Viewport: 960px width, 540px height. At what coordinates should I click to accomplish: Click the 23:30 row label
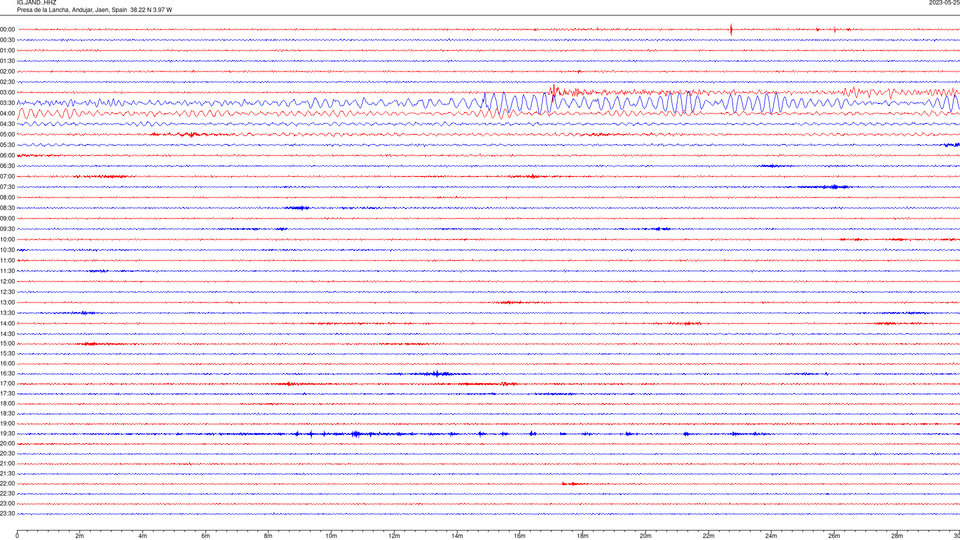[x=7, y=514]
